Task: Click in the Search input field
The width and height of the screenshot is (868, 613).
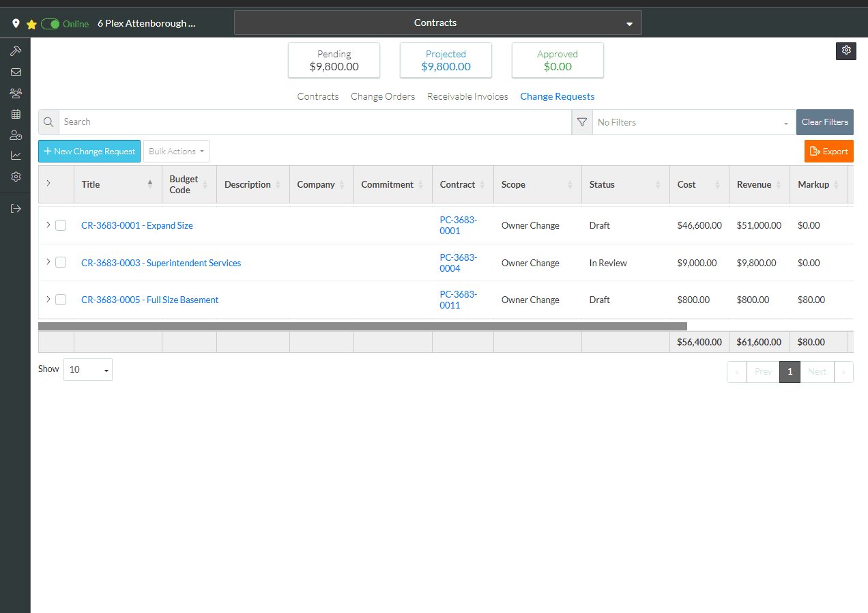Action: [315, 122]
